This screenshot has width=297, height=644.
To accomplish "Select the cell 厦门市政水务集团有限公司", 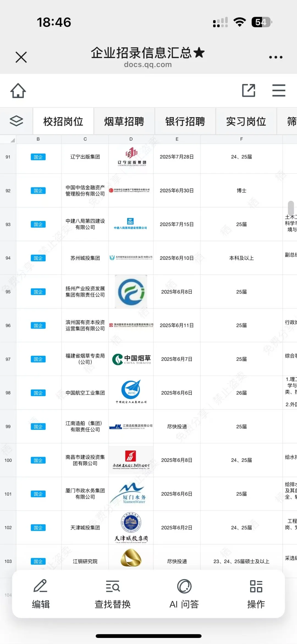I will pos(85,494).
